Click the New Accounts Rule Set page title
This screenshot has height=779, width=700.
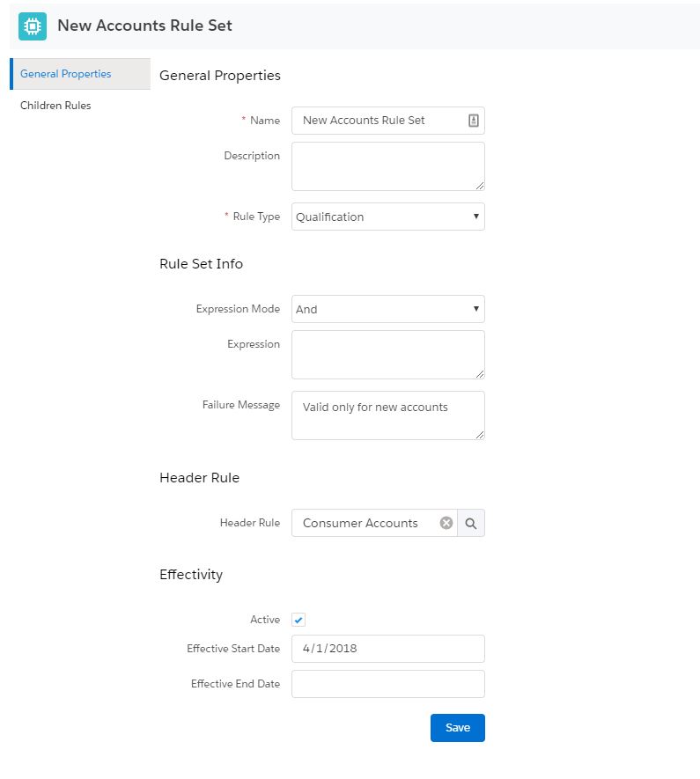coord(144,26)
